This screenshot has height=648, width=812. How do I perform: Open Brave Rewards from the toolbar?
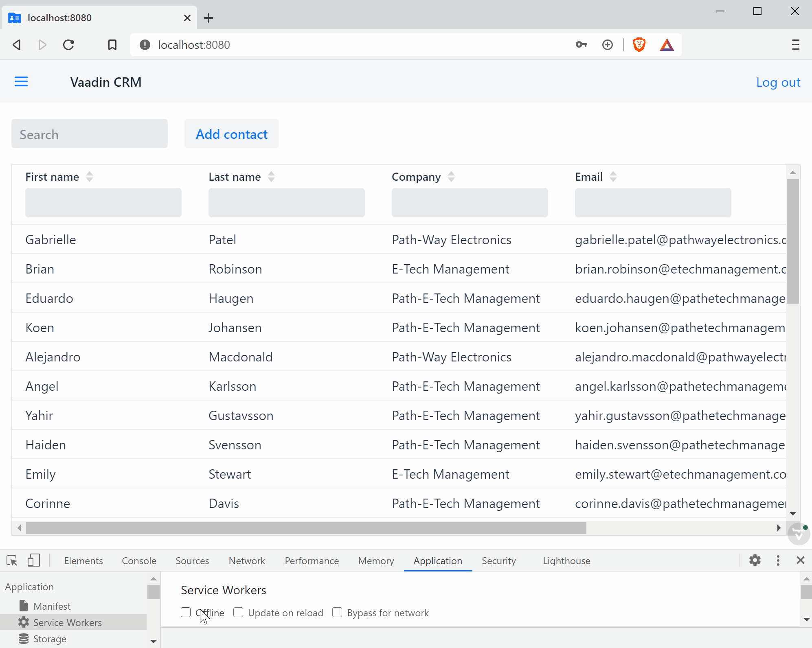[666, 45]
